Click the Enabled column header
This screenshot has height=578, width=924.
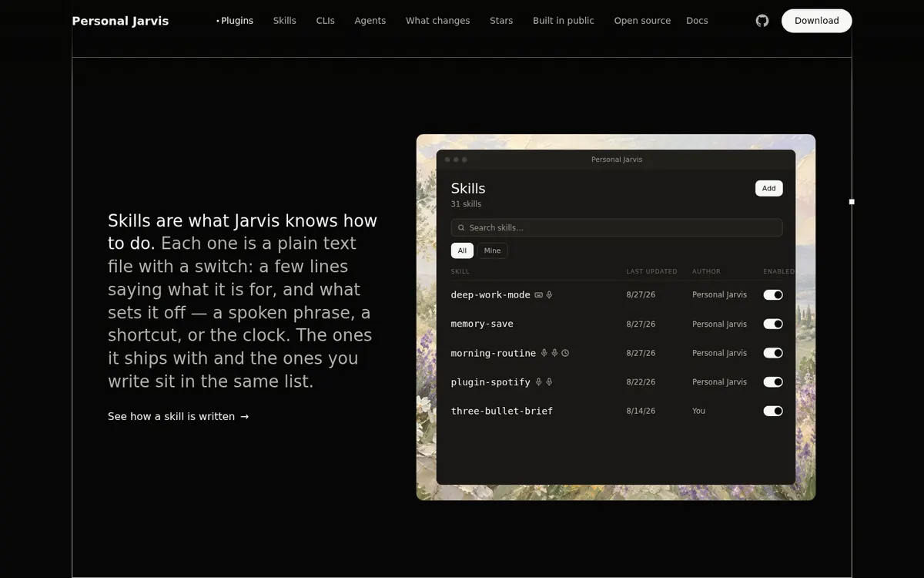pos(778,271)
